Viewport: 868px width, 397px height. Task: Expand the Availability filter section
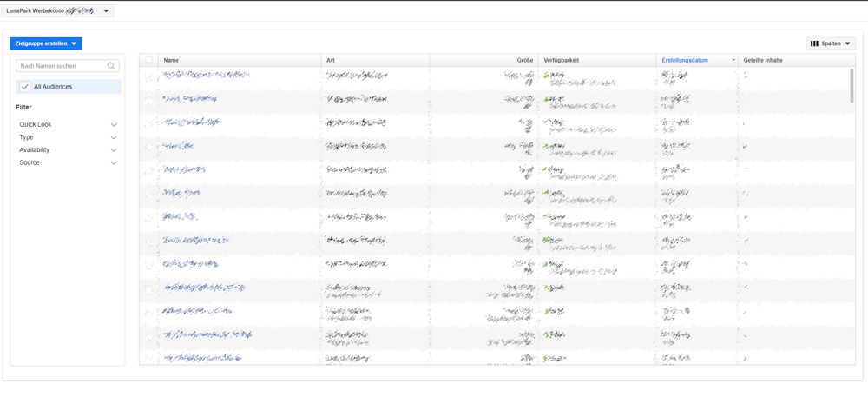pyautogui.click(x=68, y=150)
